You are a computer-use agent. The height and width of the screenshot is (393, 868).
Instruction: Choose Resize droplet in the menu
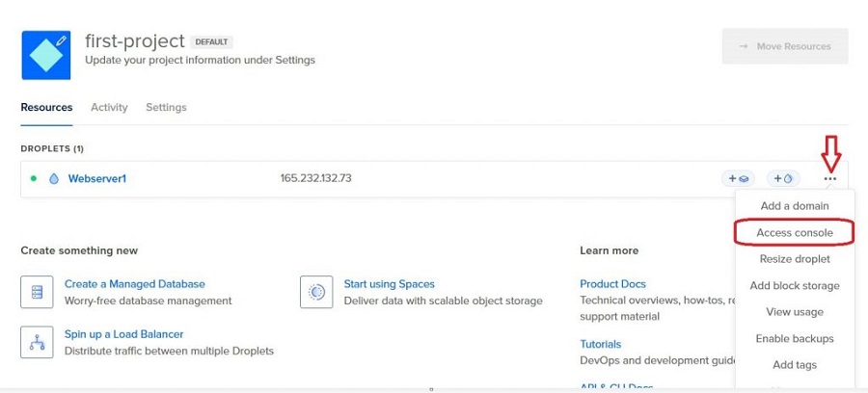[x=795, y=259]
